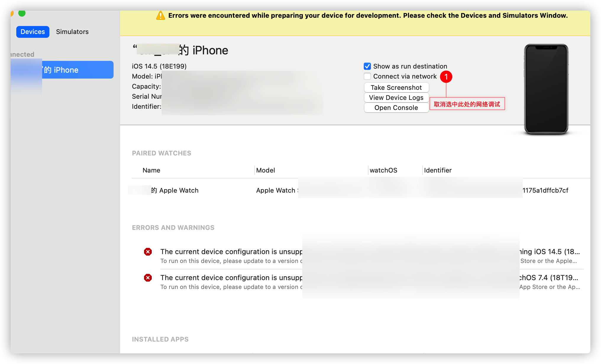The height and width of the screenshot is (364, 601).
Task: Click the iPhone device image
Action: (546, 89)
